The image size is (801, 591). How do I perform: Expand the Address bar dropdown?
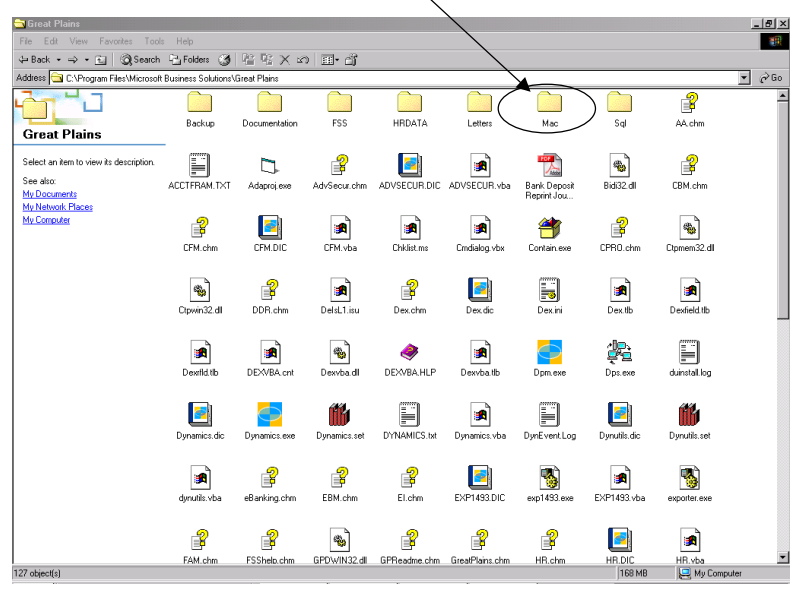pos(744,78)
